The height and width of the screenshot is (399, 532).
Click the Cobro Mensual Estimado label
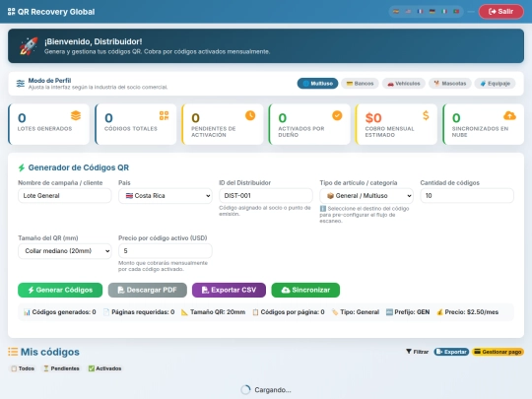(389, 132)
